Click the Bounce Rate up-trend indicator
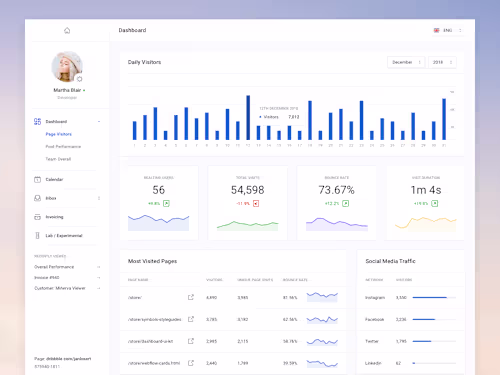 [x=346, y=203]
